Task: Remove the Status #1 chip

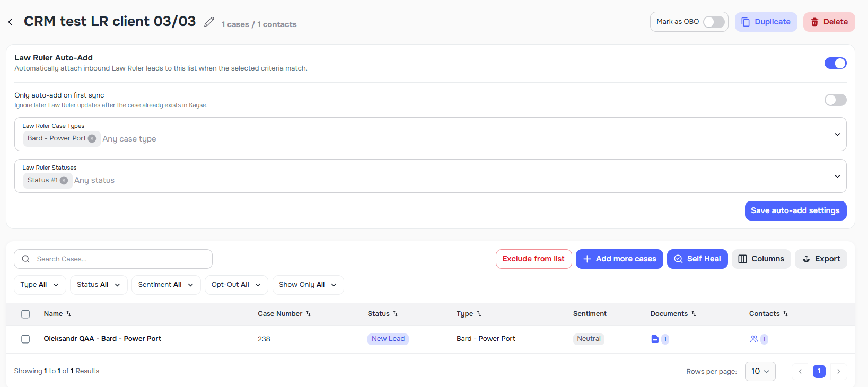Action: [64, 180]
